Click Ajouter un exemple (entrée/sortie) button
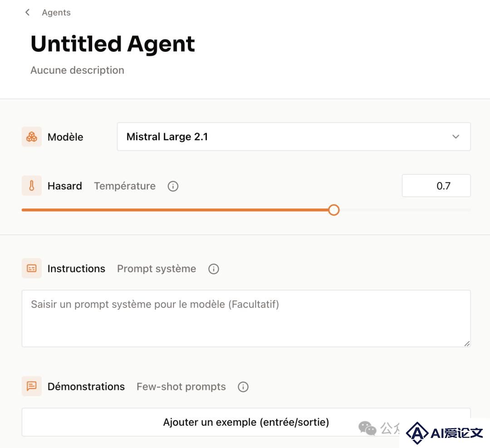490x448 pixels. 246,422
